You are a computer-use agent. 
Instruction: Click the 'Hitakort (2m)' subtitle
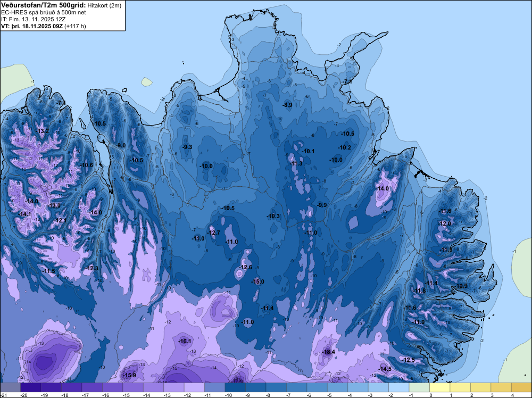[x=104, y=5]
